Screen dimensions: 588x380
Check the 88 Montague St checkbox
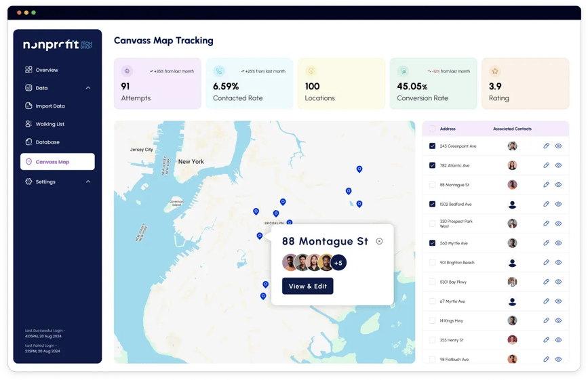(x=433, y=185)
